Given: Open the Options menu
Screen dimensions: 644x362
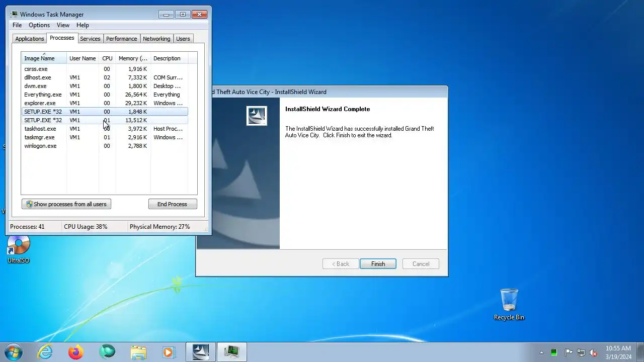Looking at the screenshot, I should [x=39, y=25].
